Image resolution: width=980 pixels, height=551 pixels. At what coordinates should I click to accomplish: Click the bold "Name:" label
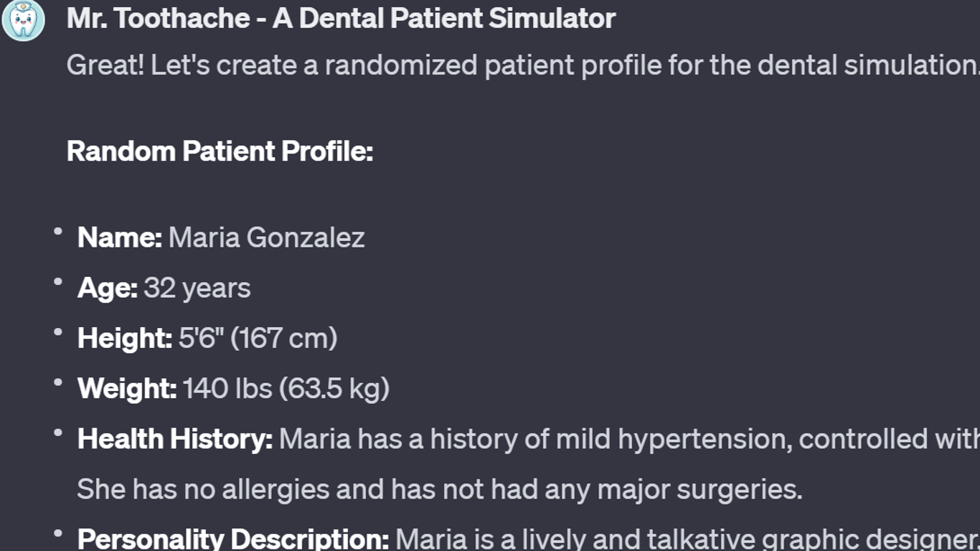pos(120,237)
